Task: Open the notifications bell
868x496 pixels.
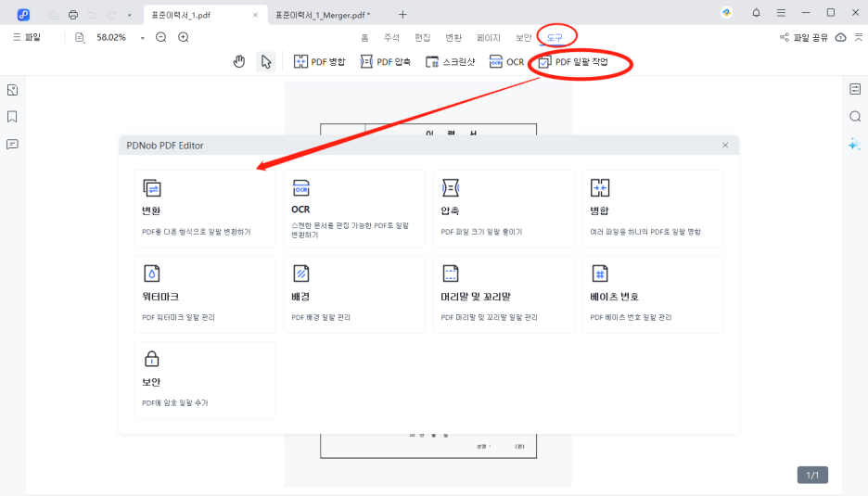Action: coord(756,13)
